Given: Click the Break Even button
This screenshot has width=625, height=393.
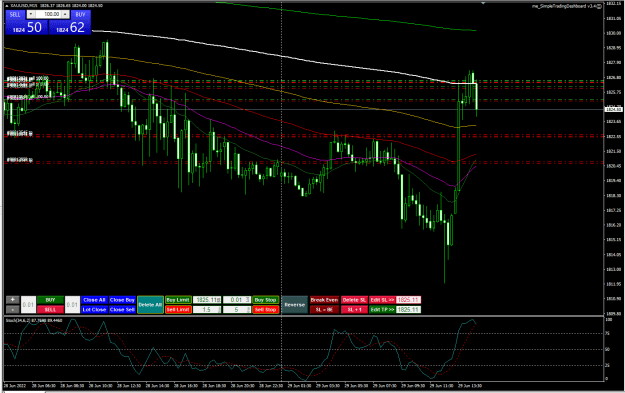Looking at the screenshot, I should pyautogui.click(x=324, y=300).
